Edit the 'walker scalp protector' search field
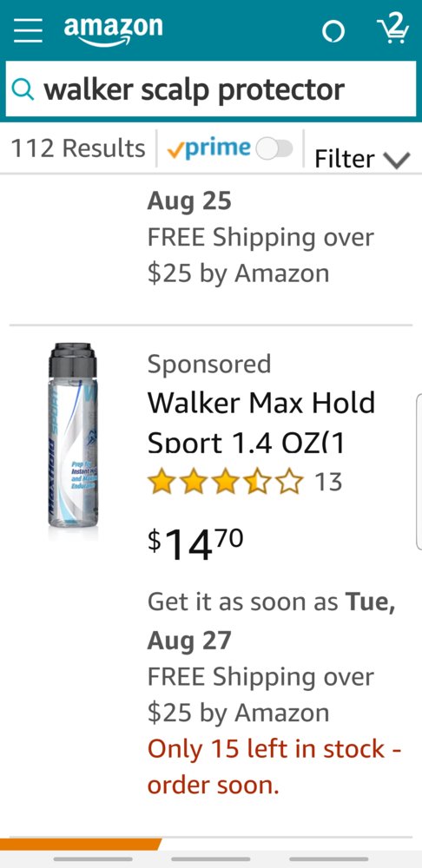This screenshot has height=868, width=422. click(x=211, y=89)
